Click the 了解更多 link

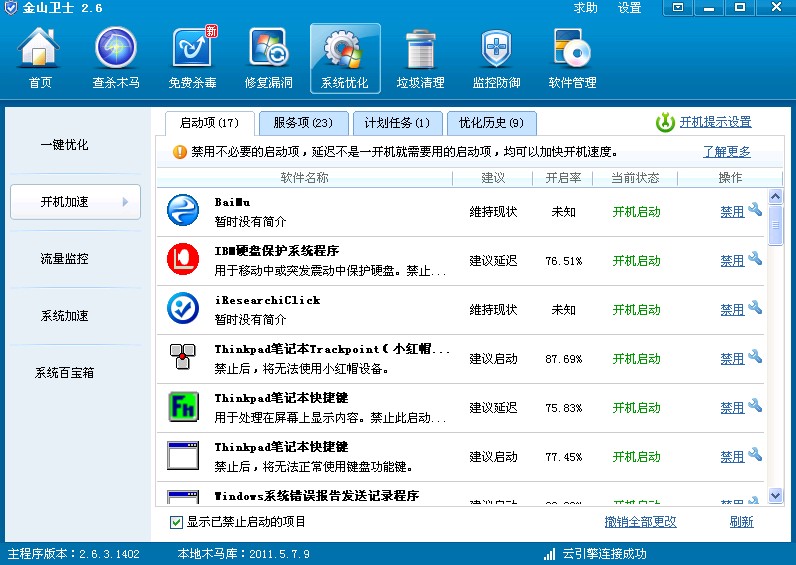pos(726,152)
